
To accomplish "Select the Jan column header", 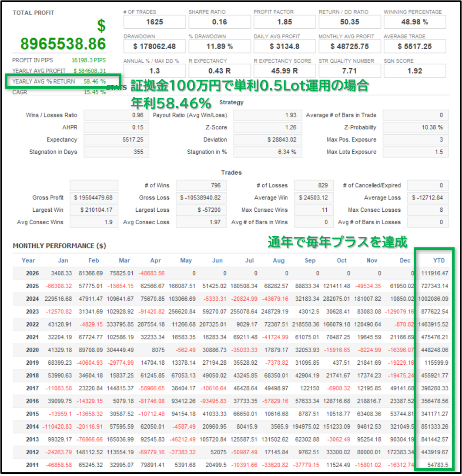I will [x=63, y=261].
